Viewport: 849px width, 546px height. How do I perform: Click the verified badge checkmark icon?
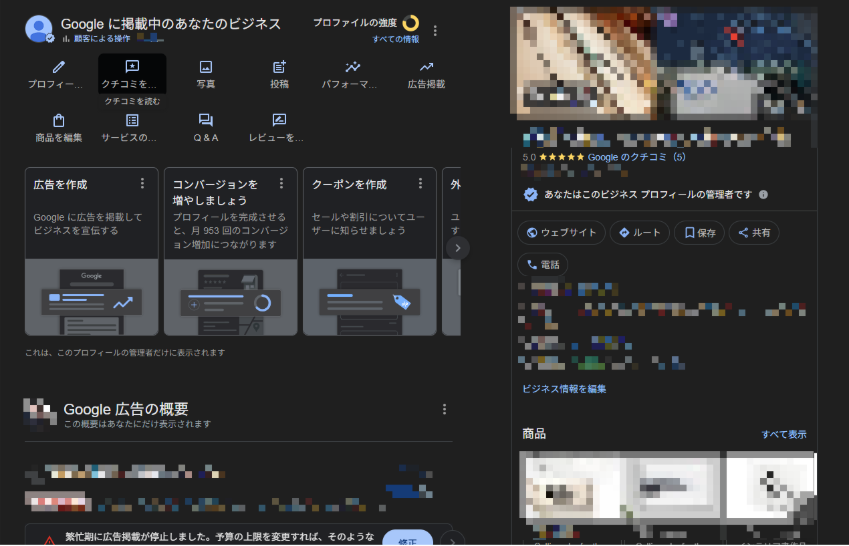pos(531,194)
